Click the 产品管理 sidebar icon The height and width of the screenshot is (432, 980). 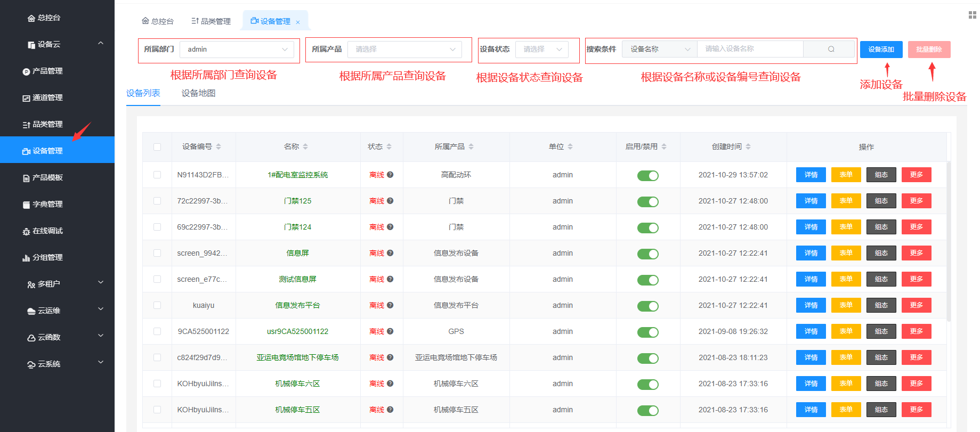pyautogui.click(x=26, y=71)
